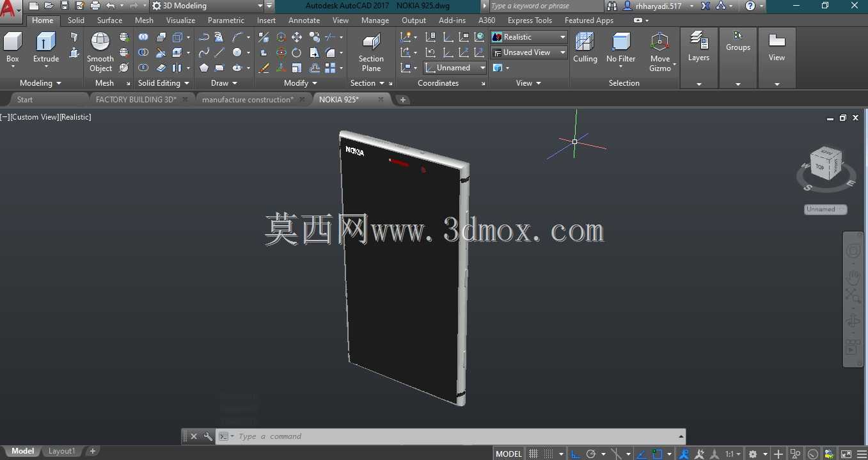Open the Solid ribbon tab
Viewport: 868px width, 460px height.
76,20
